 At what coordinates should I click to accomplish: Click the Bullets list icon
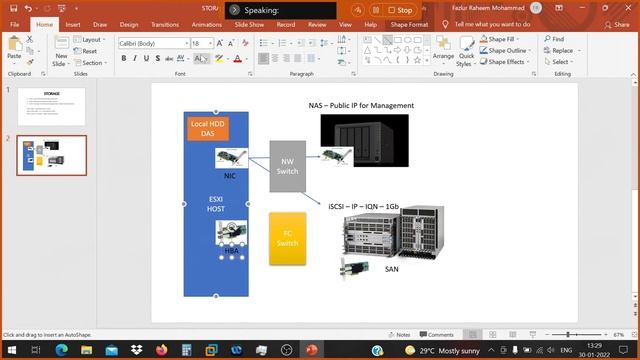coord(264,43)
